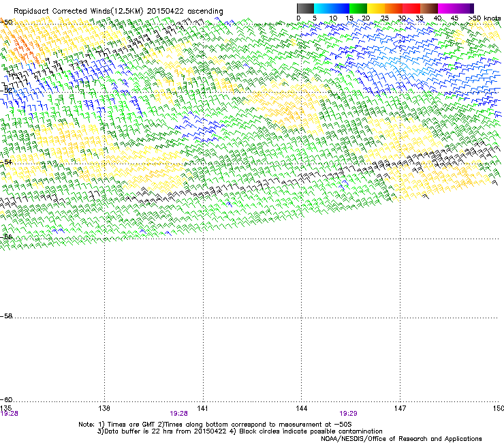Click the "147" longitude axis label
This screenshot has height=443, width=504.
[x=400, y=408]
